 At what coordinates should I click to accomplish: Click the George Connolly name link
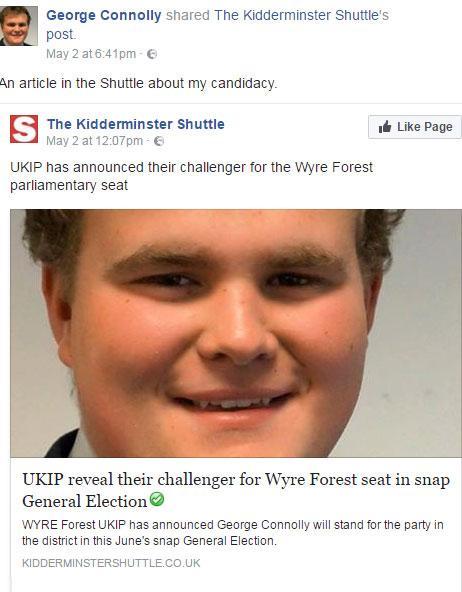click(104, 15)
